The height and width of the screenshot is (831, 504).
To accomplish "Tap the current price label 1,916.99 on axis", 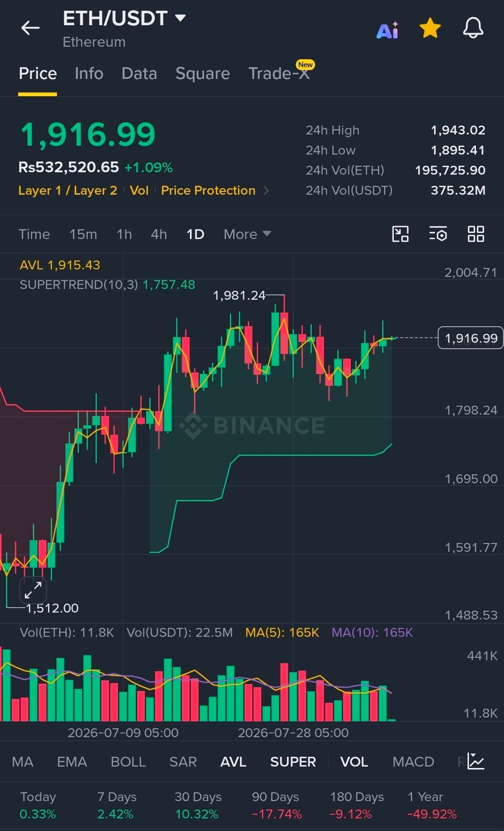I will click(470, 338).
